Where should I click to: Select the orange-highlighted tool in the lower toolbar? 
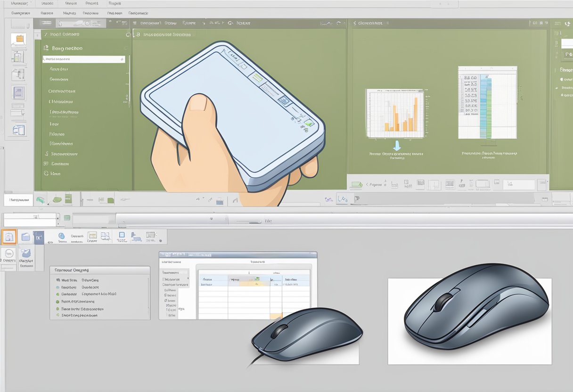point(9,237)
